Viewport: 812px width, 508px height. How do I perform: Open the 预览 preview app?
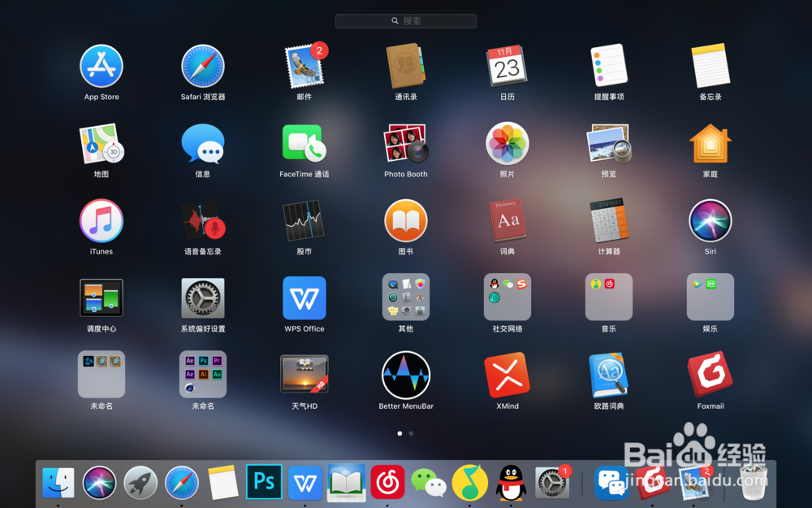609,143
